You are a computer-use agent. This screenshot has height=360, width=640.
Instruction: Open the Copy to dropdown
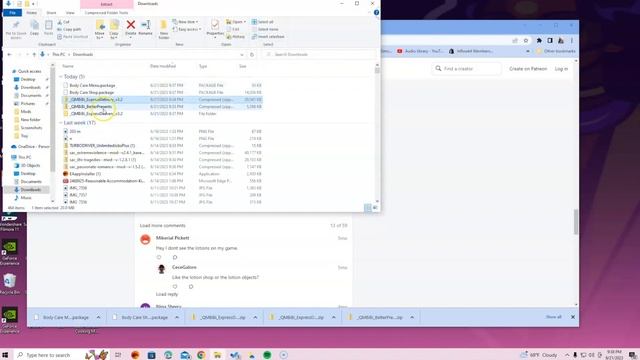114,35
